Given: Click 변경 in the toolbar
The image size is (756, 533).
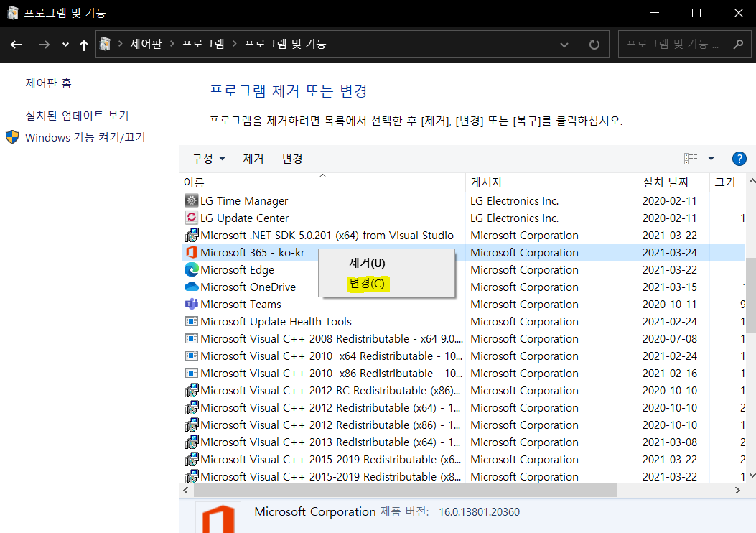Looking at the screenshot, I should 292,159.
